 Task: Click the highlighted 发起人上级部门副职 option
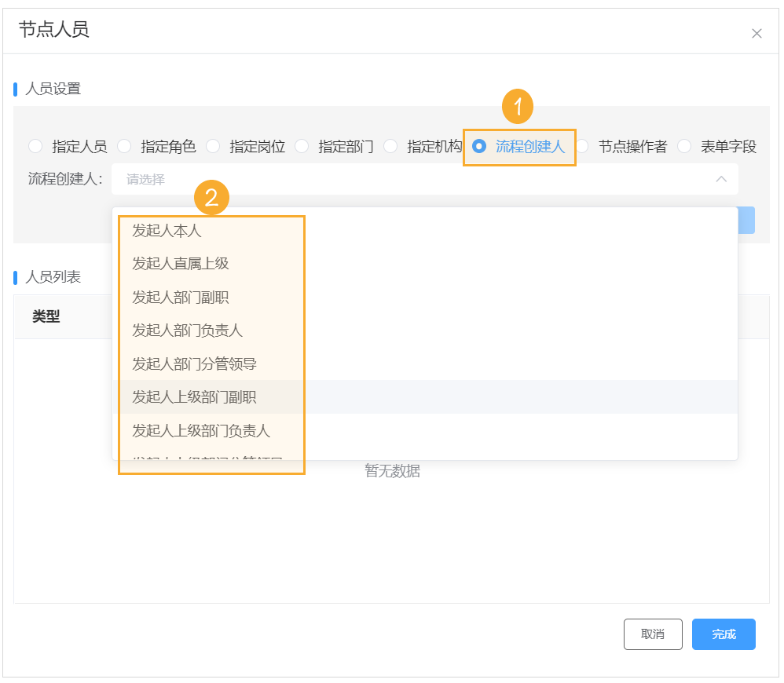[x=194, y=397]
